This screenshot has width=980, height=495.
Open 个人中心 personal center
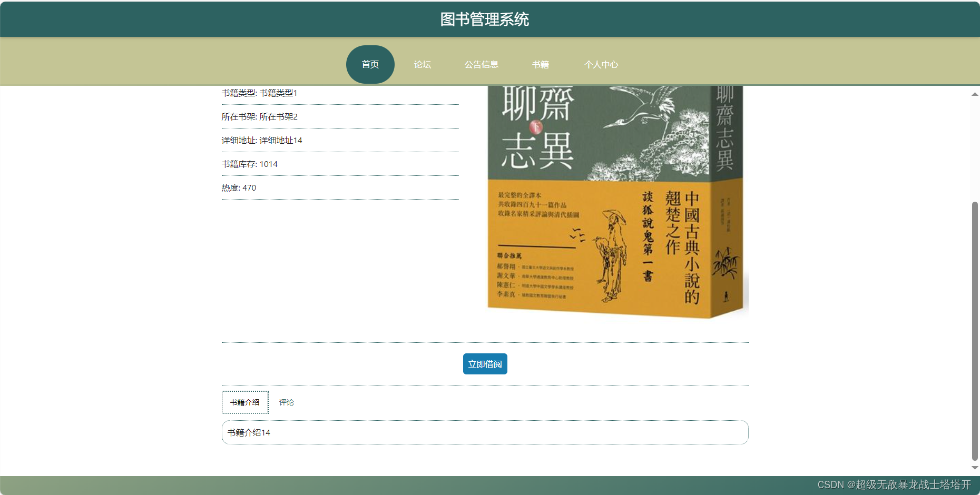click(x=601, y=64)
